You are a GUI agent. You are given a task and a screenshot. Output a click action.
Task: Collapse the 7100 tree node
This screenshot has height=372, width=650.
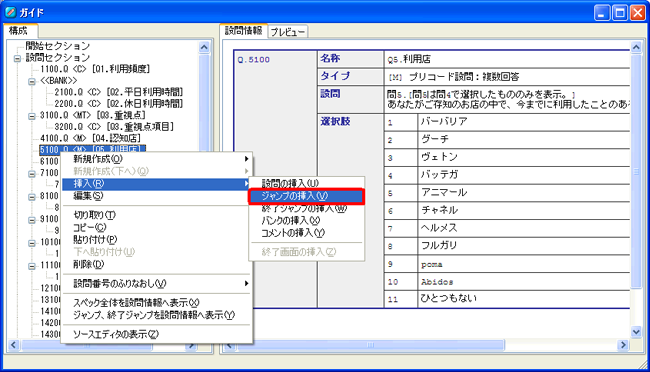click(32, 174)
